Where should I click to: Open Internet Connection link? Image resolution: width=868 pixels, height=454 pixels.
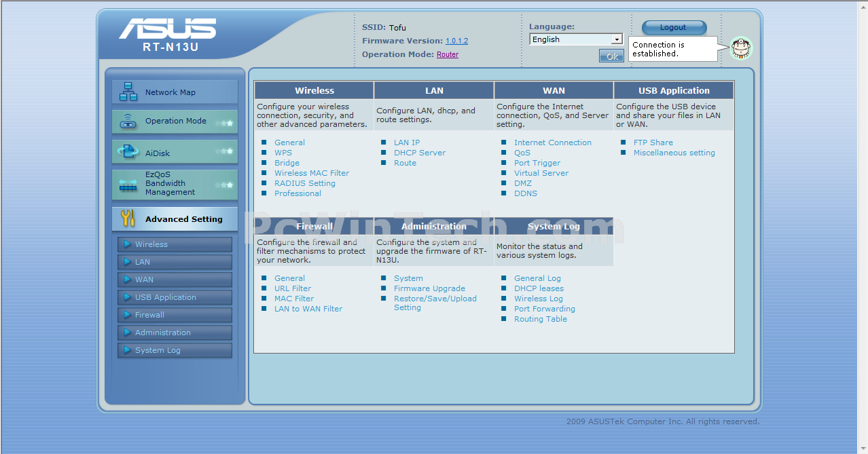(x=553, y=143)
